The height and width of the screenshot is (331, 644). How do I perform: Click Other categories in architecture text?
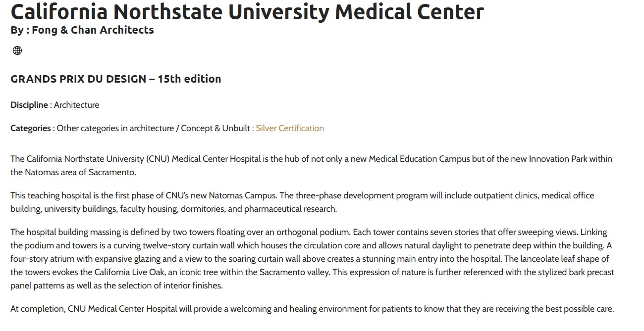tap(115, 128)
